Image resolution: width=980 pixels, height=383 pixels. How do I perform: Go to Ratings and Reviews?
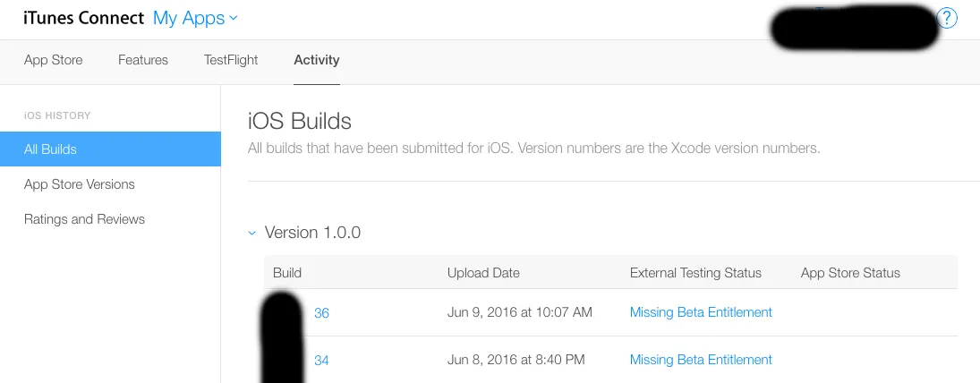[x=84, y=219]
